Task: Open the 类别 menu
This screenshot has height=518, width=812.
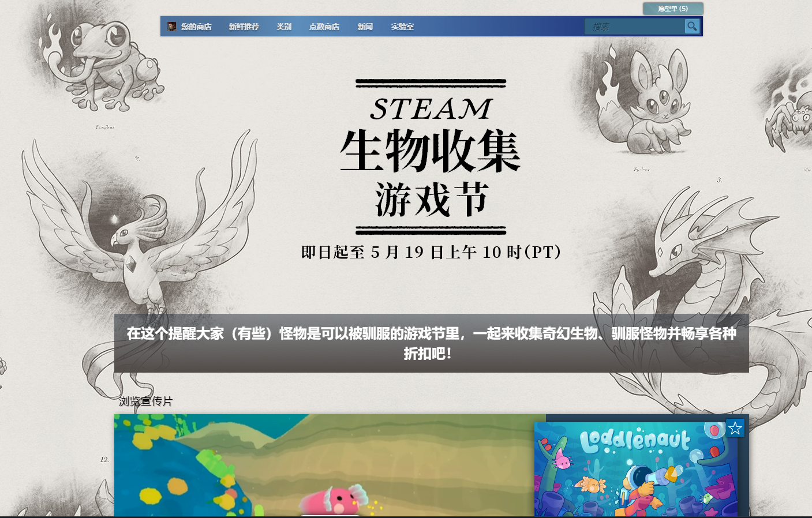Action: [x=284, y=27]
